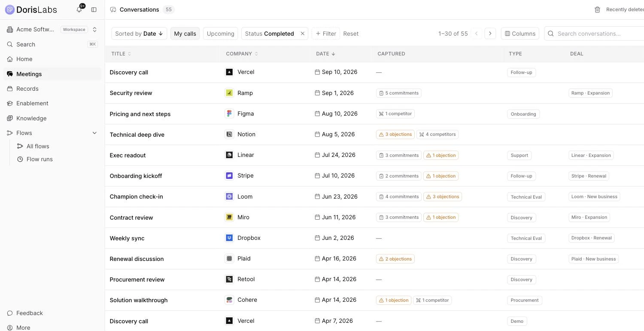Toggle the Upcoming filter
644x331 pixels.
click(221, 34)
